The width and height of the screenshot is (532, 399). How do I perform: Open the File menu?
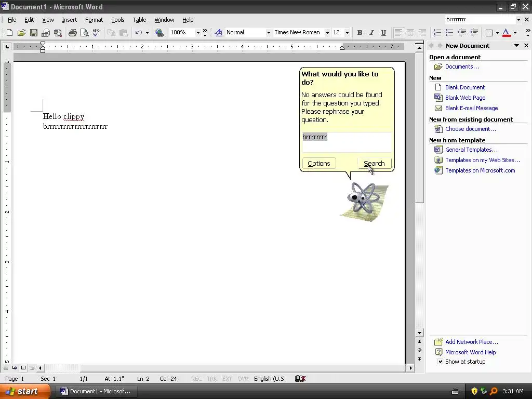pyautogui.click(x=12, y=20)
